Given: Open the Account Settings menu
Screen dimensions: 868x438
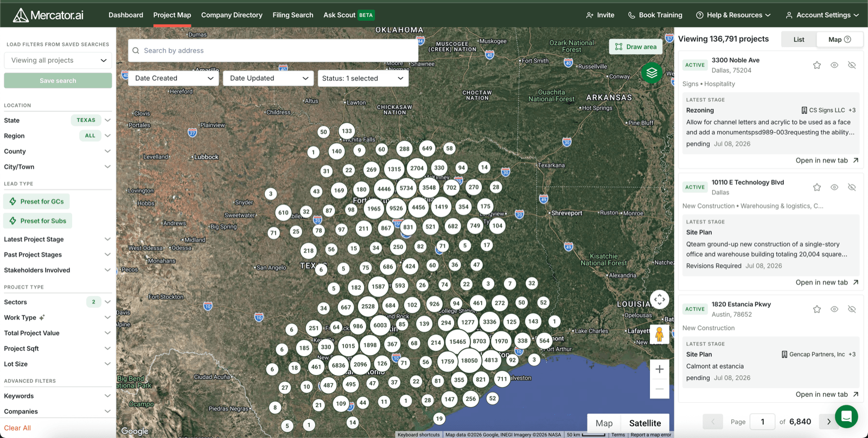Looking at the screenshot, I should click(822, 15).
